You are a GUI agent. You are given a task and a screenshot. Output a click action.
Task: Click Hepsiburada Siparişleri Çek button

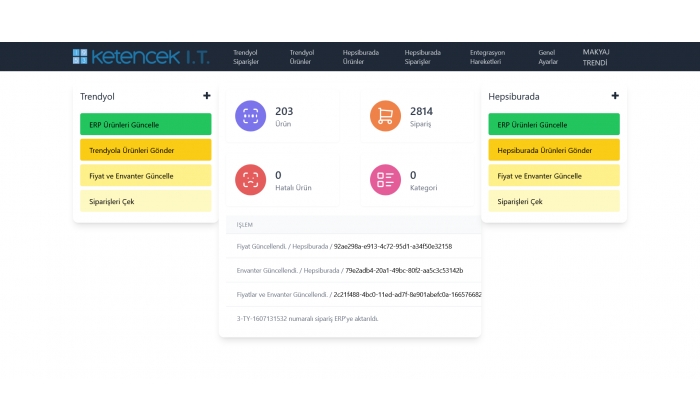554,201
